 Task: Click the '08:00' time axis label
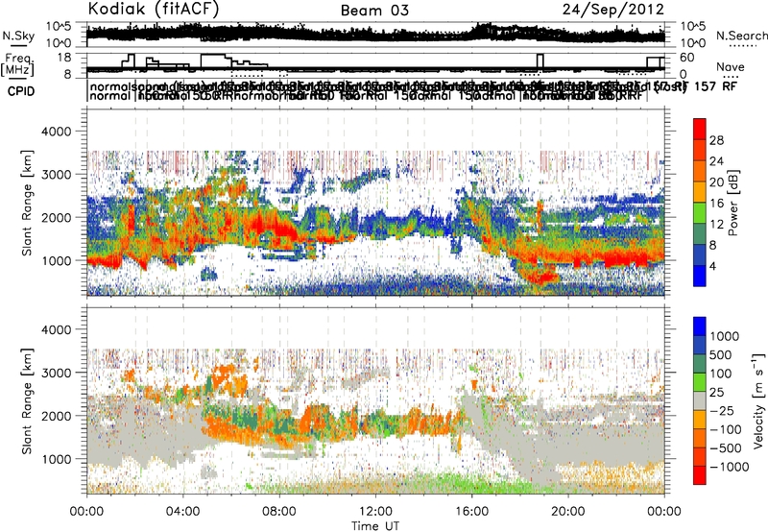point(279,512)
